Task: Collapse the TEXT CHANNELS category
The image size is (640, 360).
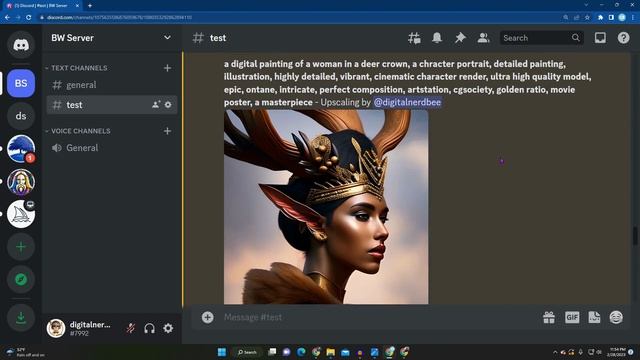Action: pos(76,68)
